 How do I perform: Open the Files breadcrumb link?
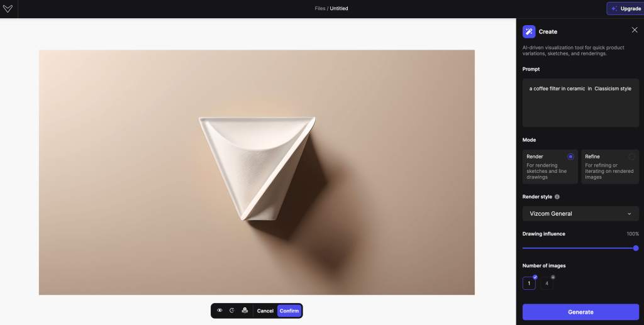pyautogui.click(x=320, y=9)
